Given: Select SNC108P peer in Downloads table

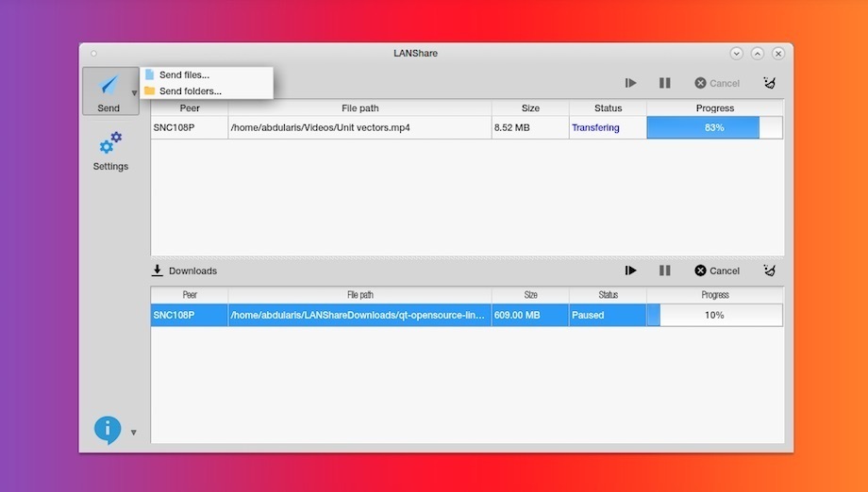Looking at the screenshot, I should (190, 315).
